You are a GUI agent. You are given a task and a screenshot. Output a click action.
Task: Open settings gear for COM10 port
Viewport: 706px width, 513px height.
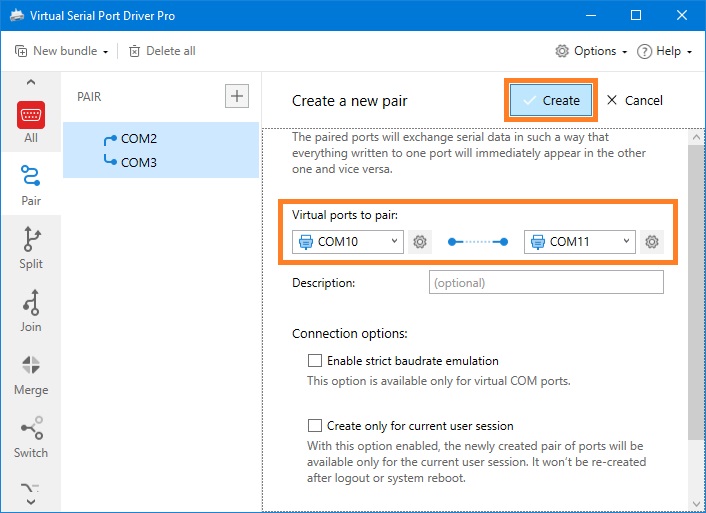420,242
